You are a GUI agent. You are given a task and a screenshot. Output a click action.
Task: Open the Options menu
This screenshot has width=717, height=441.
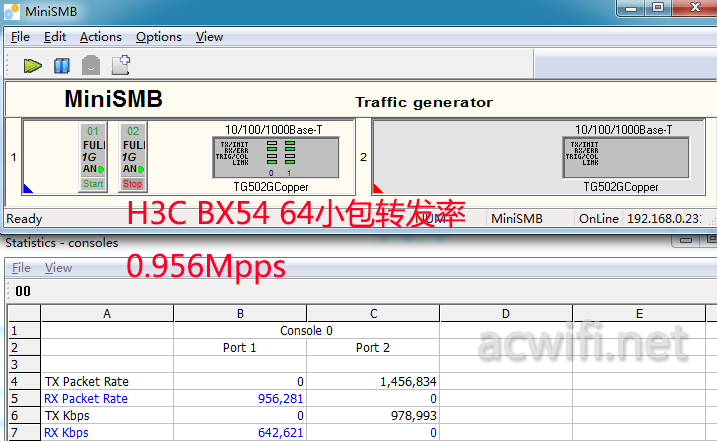(159, 37)
